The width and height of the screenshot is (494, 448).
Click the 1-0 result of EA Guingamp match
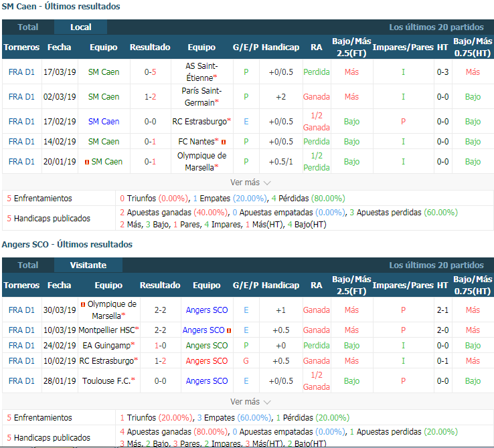tap(161, 346)
